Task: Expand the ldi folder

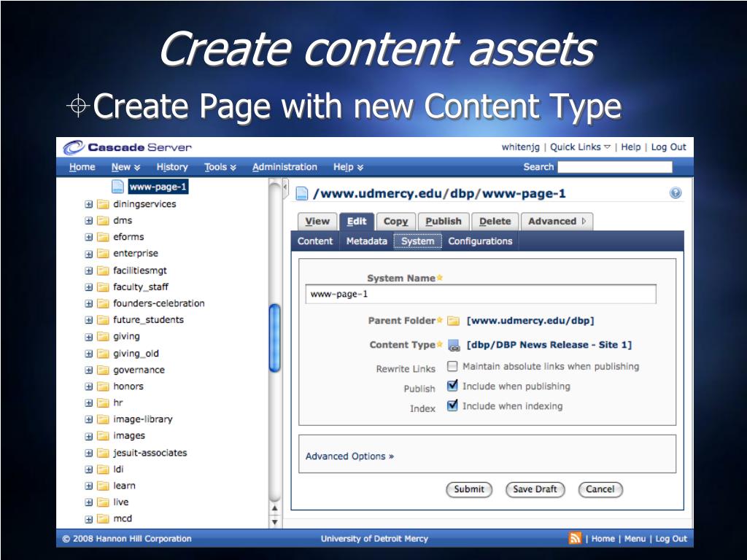Action: coord(88,470)
